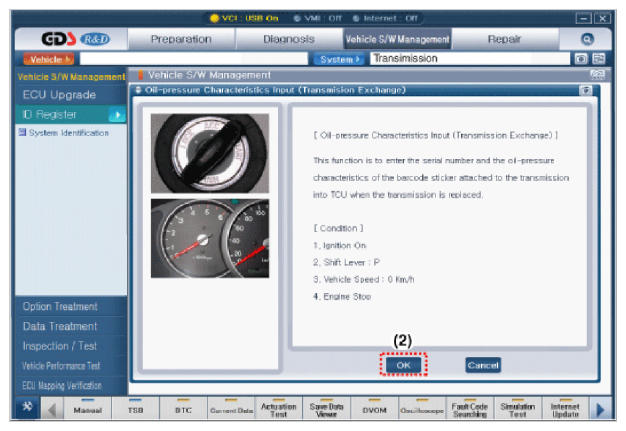
Task: Move the bottom toolbar left with its arrow
Action: (52, 409)
